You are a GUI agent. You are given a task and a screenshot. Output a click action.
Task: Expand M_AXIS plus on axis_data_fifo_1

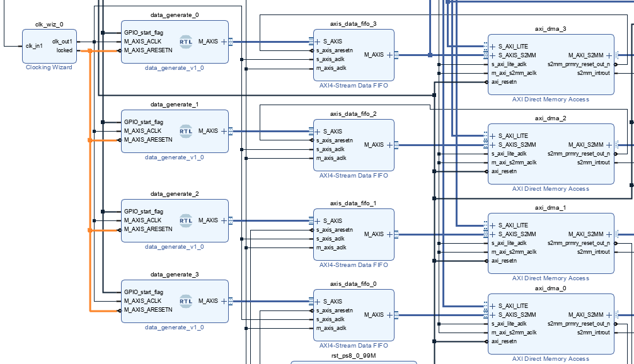(x=389, y=234)
